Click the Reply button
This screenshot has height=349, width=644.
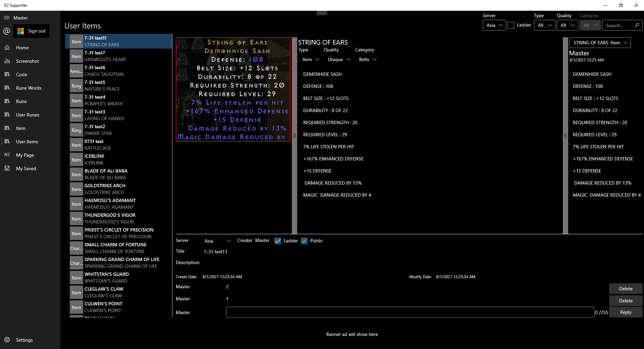[626, 312]
